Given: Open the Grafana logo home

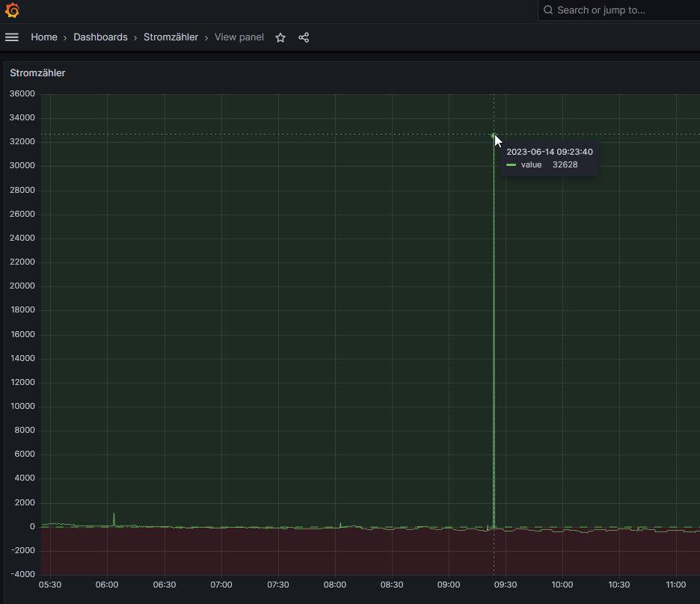Looking at the screenshot, I should [12, 10].
